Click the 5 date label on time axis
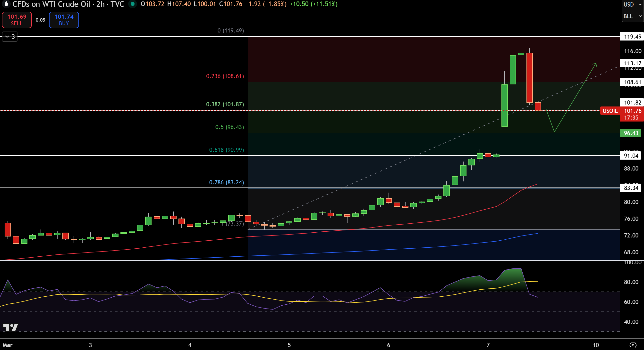This screenshot has height=350, width=644. click(x=289, y=345)
